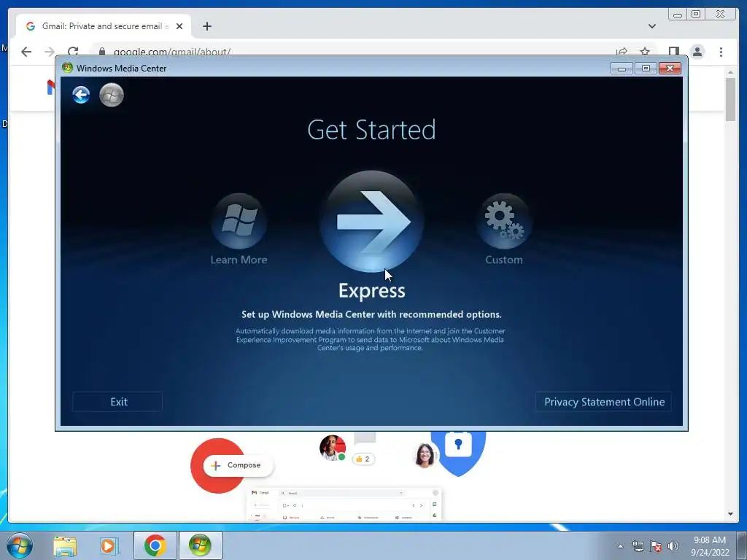Minimize the Windows Media Center window
Image resolution: width=747 pixels, height=560 pixels.
tap(622, 69)
